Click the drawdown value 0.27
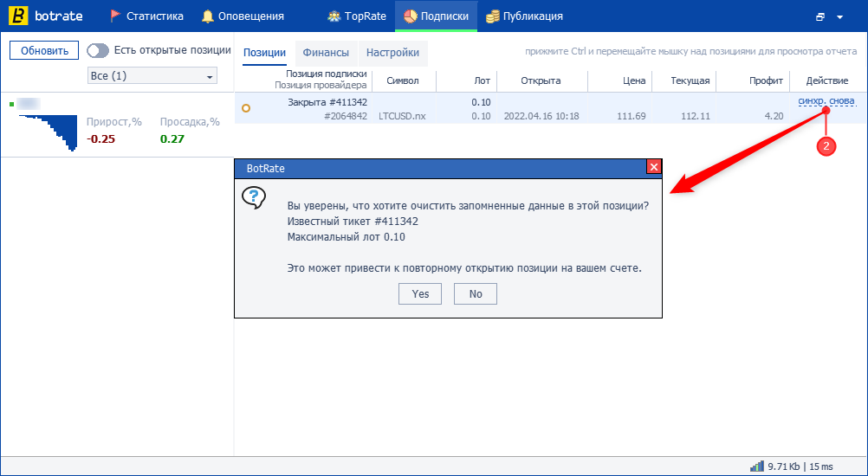 coord(172,138)
